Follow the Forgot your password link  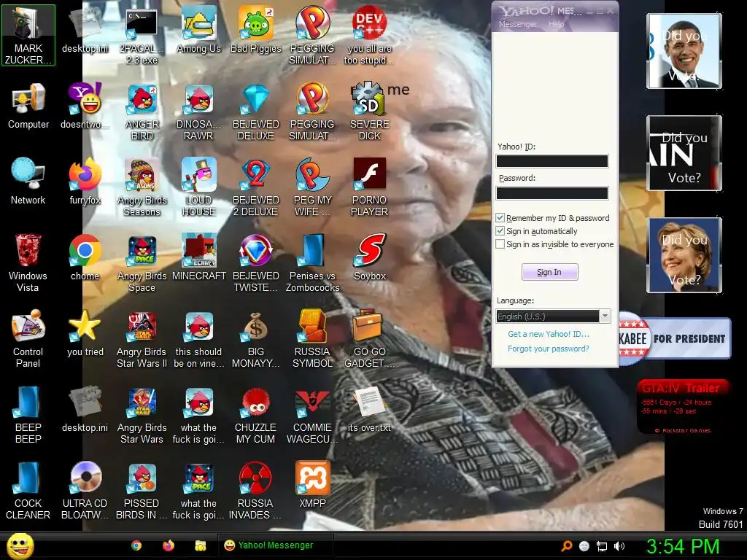click(549, 349)
